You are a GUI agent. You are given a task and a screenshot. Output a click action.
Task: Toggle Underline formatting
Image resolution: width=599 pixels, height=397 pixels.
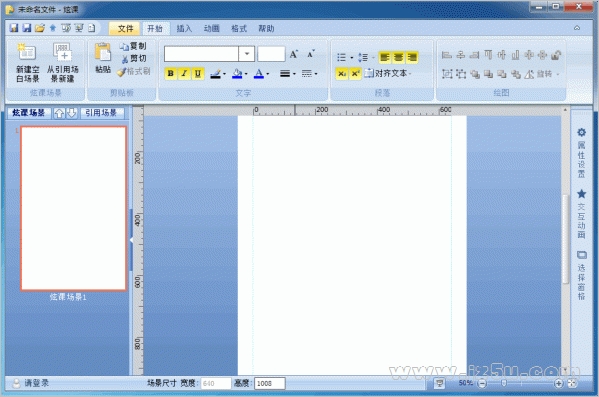coord(198,73)
